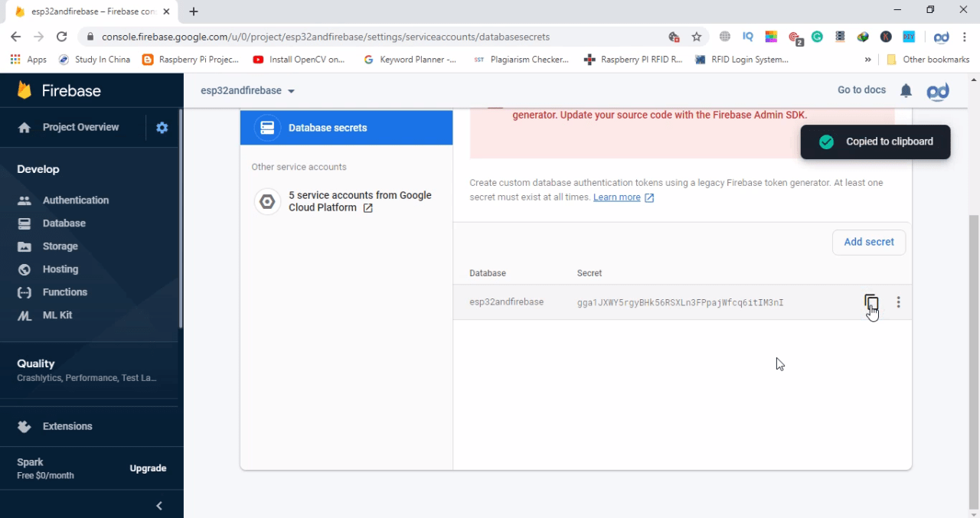Image resolution: width=980 pixels, height=518 pixels.
Task: Open the Storage panel
Action: (60, 246)
